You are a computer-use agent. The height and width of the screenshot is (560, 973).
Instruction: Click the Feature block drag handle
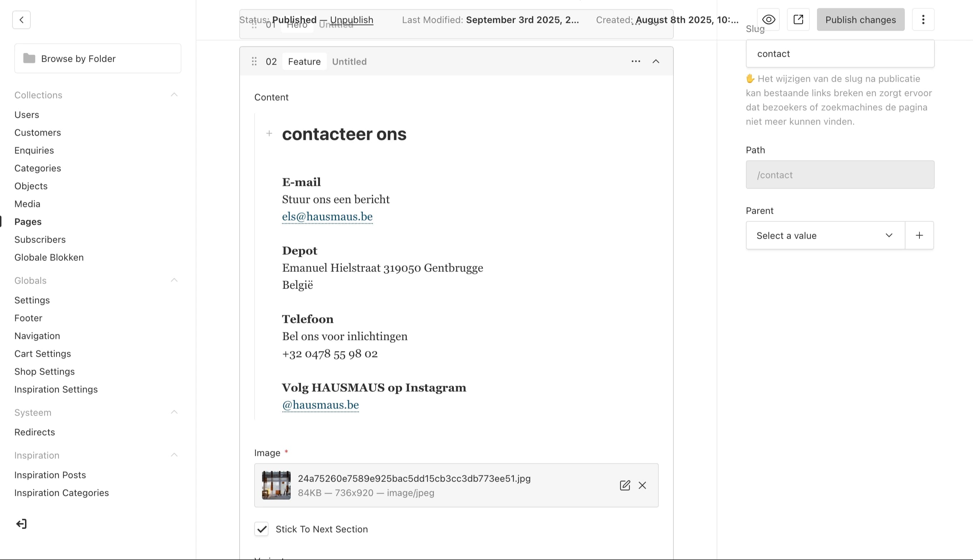click(254, 62)
